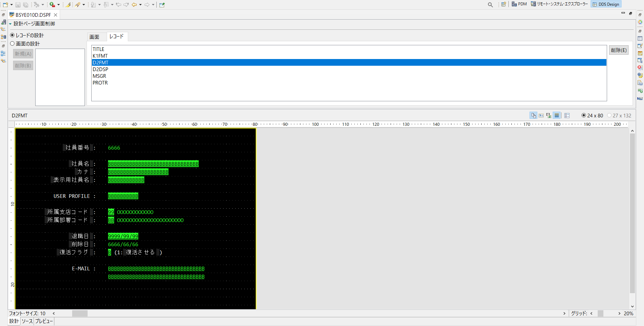
Task: Decrease the font size with left arrow
Action: tap(54, 313)
